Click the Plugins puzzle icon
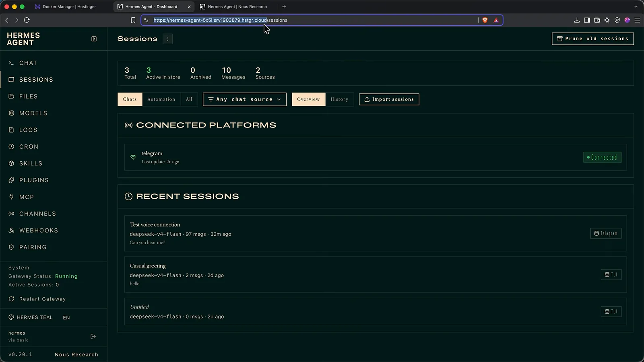Image resolution: width=644 pixels, height=362 pixels. click(x=11, y=180)
